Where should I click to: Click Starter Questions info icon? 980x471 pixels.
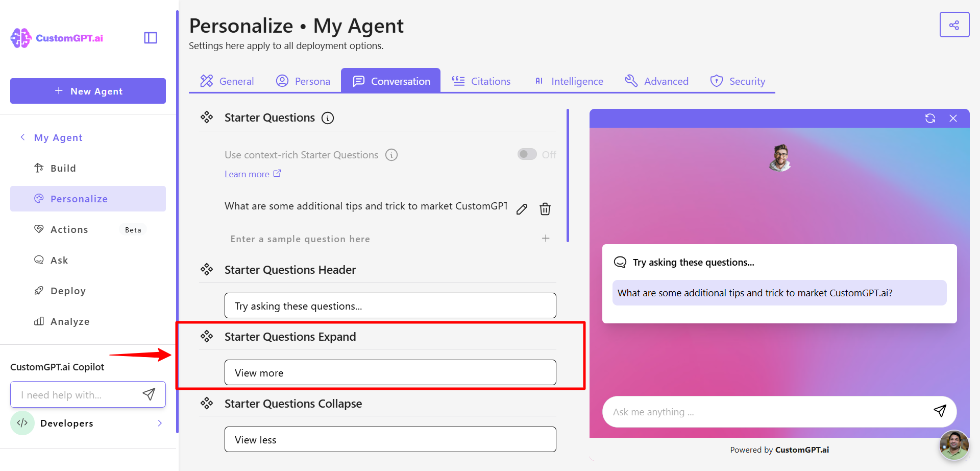328,118
